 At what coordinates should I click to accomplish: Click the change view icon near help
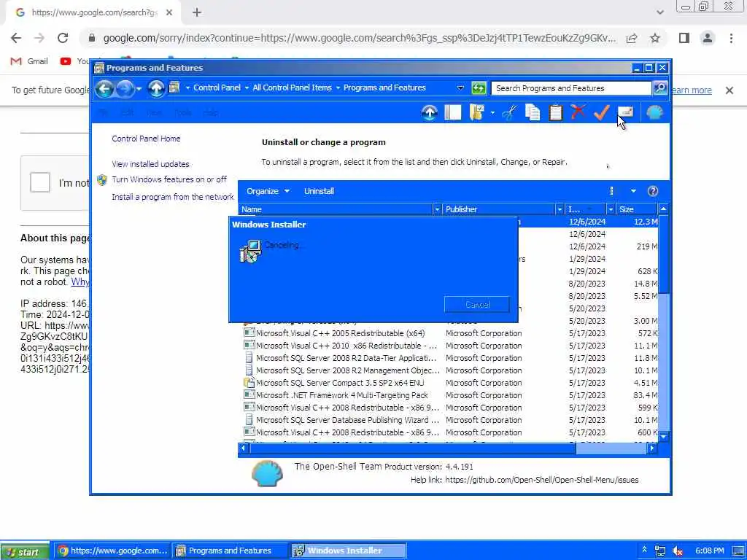coord(612,191)
